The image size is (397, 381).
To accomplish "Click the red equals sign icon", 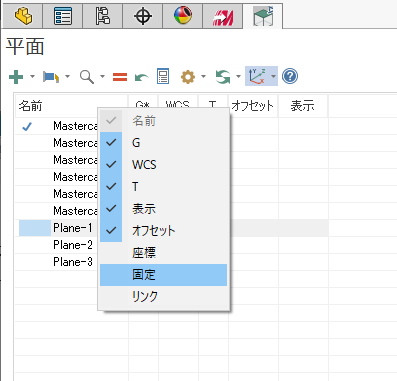I will (x=120, y=77).
